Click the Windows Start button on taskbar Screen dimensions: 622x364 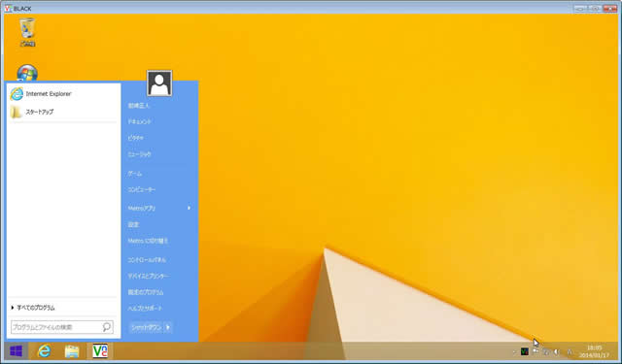[x=17, y=351]
